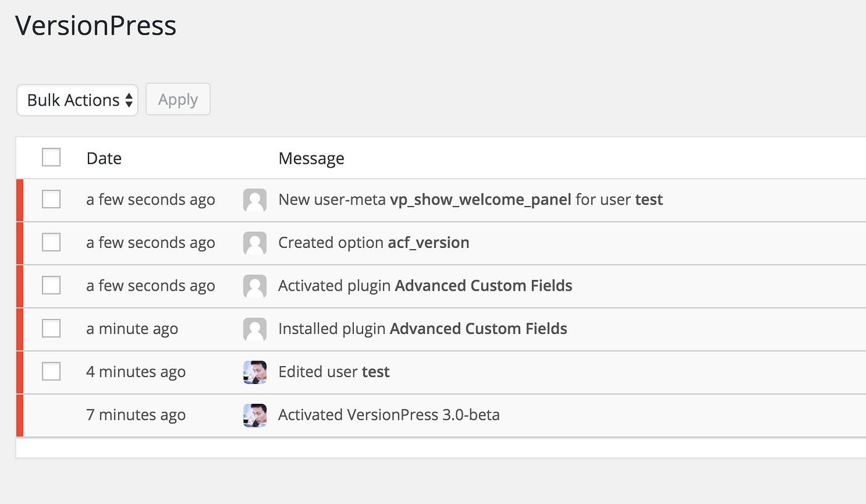Click avatar icon beside vp_show_welcome_panel message

pyautogui.click(x=255, y=200)
